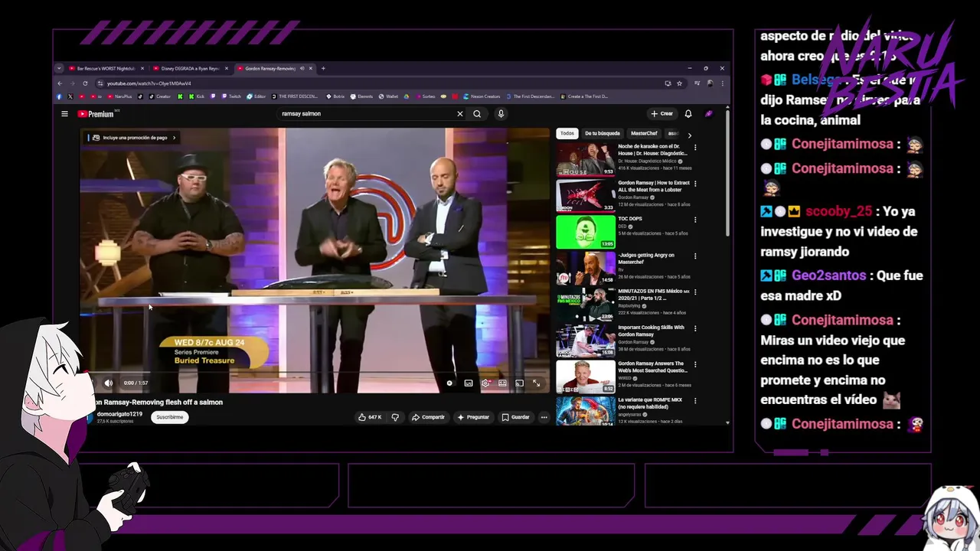Open more actions ellipsis below the video
This screenshot has height=551, width=980.
click(544, 417)
